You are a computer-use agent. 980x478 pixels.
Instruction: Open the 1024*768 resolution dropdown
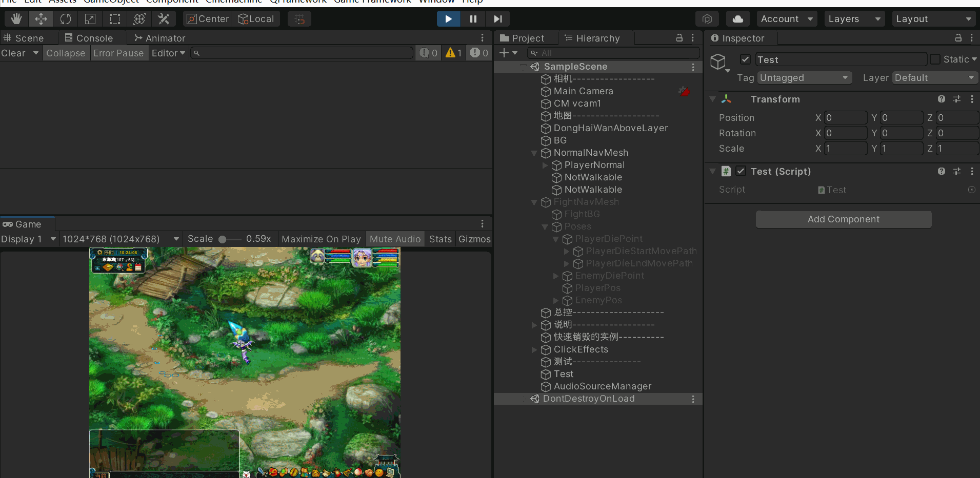(121, 239)
